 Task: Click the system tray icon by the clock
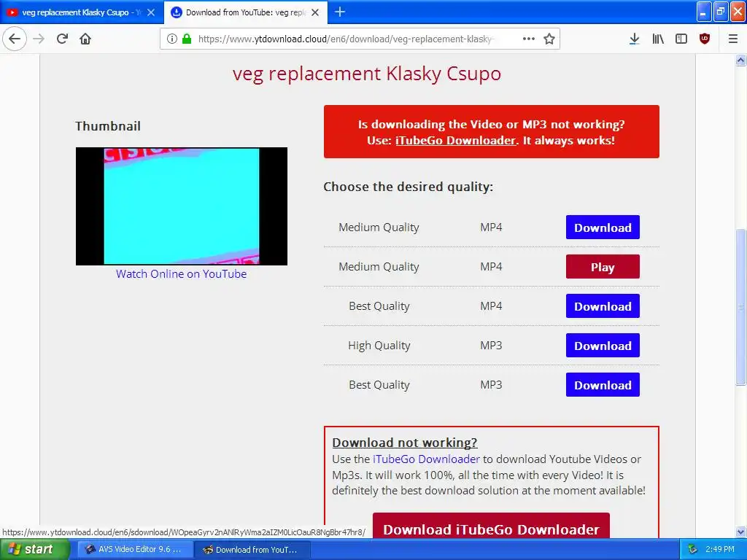click(692, 550)
